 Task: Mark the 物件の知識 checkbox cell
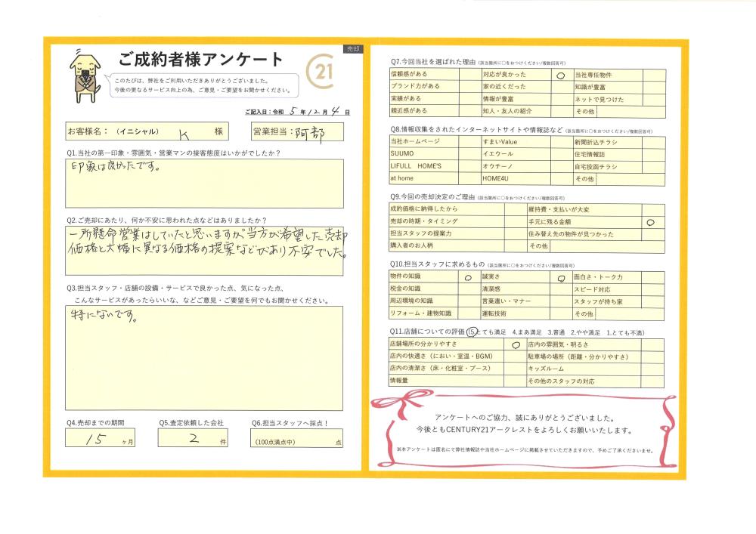point(466,277)
